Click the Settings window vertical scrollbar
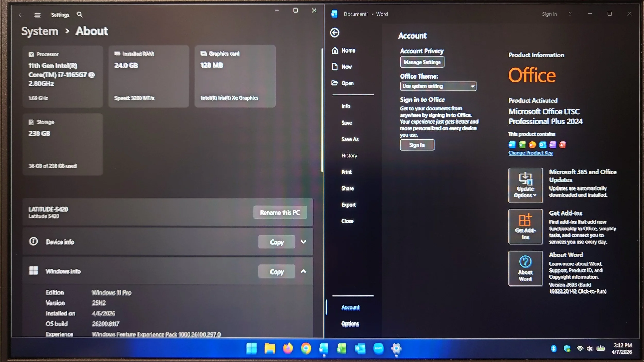 click(x=322, y=111)
